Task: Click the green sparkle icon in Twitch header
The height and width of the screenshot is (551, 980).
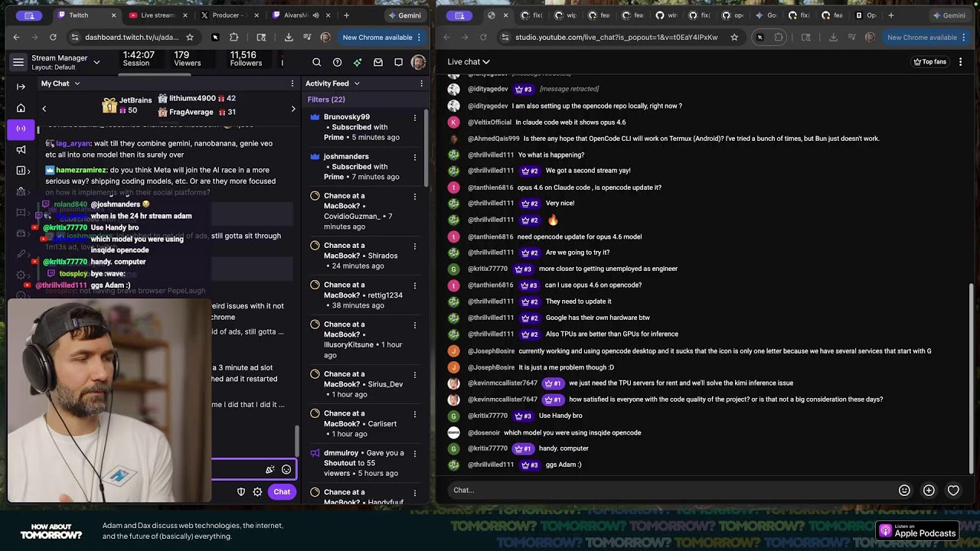Action: click(358, 63)
